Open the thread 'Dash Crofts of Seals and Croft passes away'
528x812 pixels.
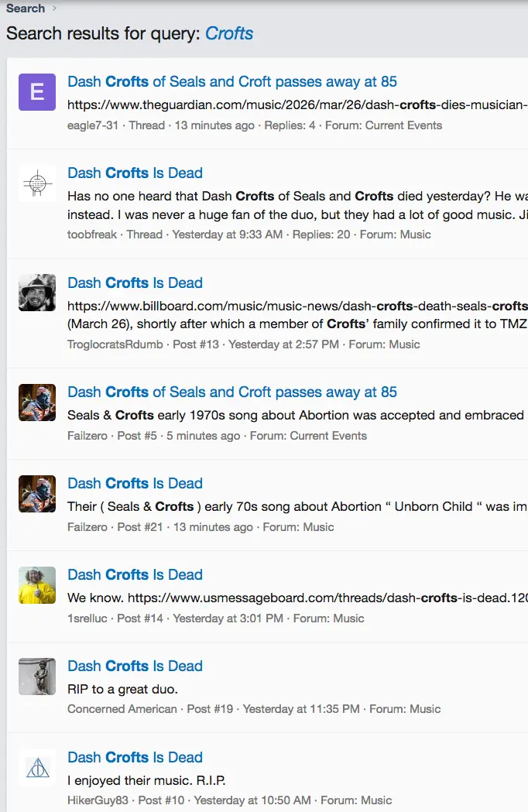(232, 81)
